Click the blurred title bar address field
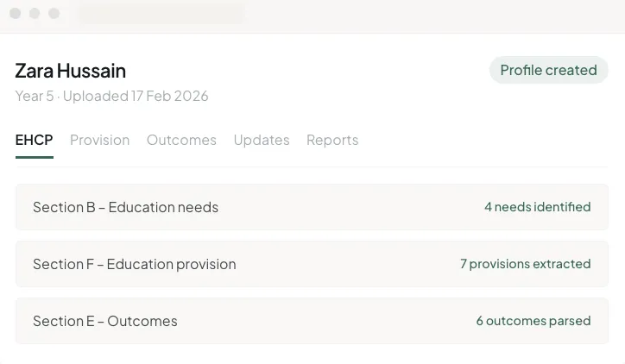 coord(161,14)
